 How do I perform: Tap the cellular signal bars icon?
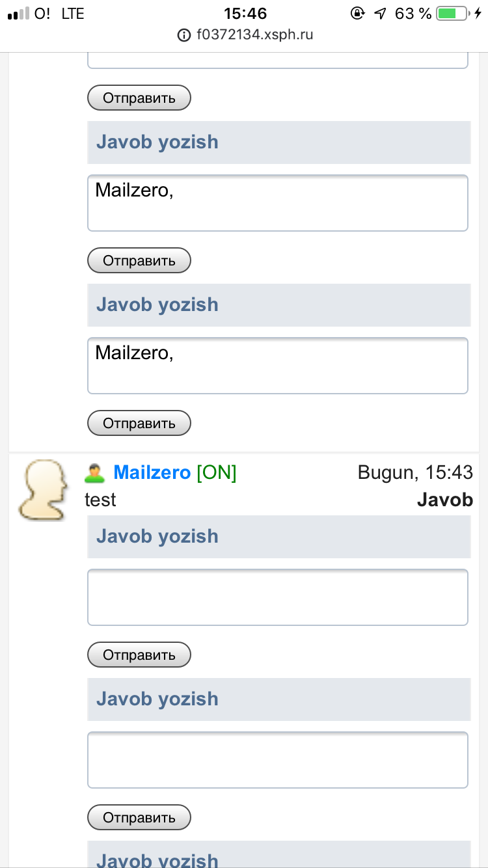[17, 13]
